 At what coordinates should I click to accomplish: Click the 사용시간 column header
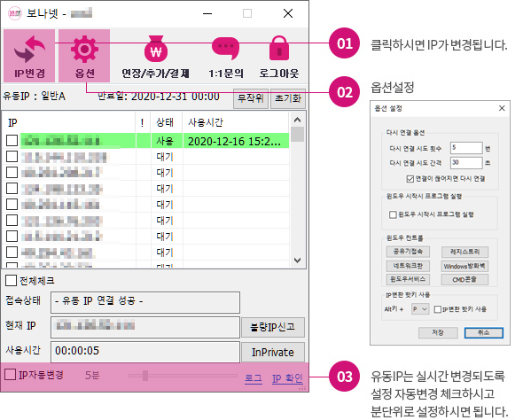coord(236,122)
